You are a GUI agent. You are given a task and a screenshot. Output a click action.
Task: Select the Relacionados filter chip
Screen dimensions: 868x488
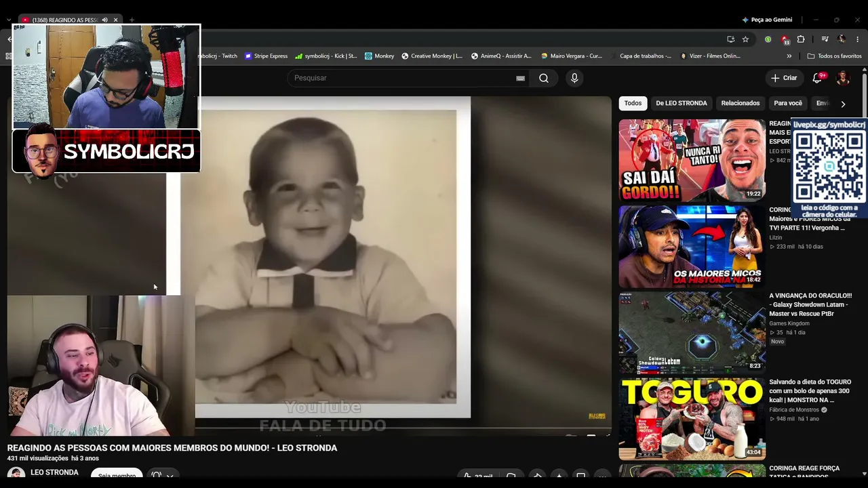[741, 103]
